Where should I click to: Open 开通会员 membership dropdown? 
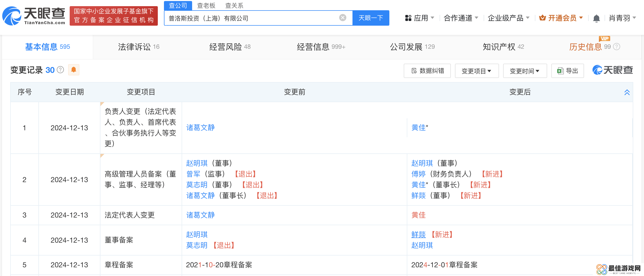pyautogui.click(x=561, y=18)
